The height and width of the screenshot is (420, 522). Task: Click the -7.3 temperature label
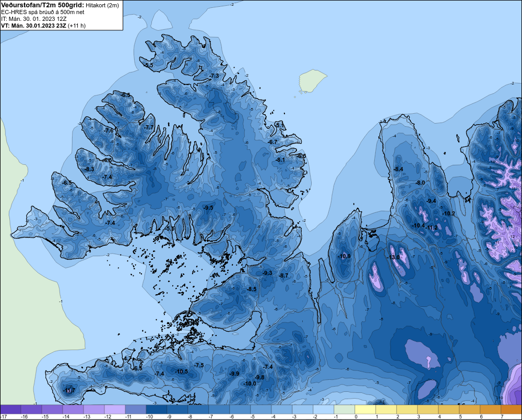coord(214,76)
